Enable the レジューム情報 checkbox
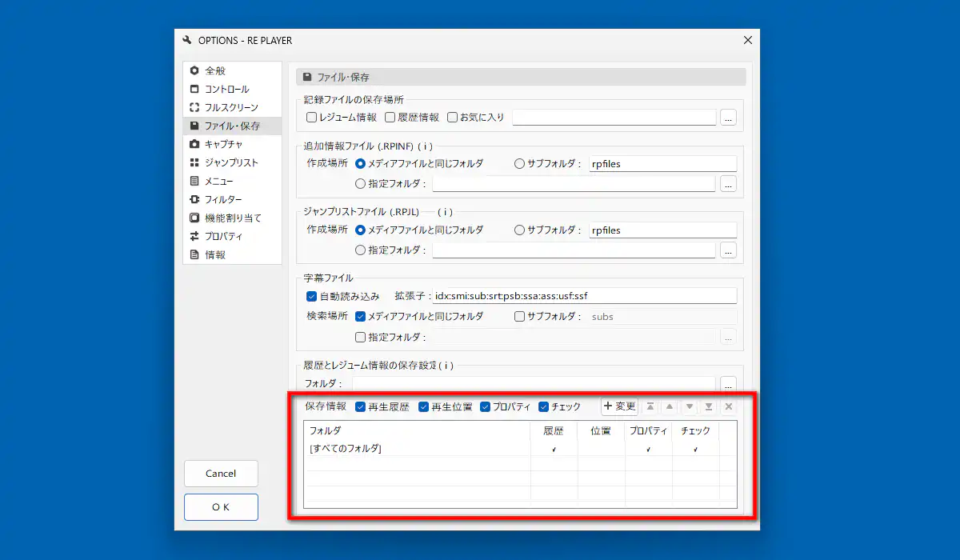The image size is (960, 560). pyautogui.click(x=312, y=118)
